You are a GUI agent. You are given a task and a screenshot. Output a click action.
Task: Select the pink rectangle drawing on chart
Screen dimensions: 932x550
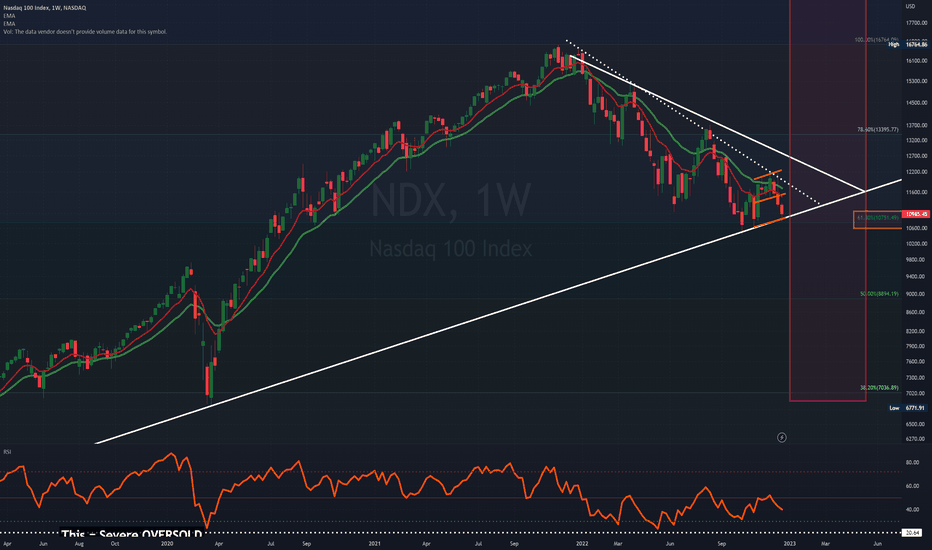pos(827,200)
